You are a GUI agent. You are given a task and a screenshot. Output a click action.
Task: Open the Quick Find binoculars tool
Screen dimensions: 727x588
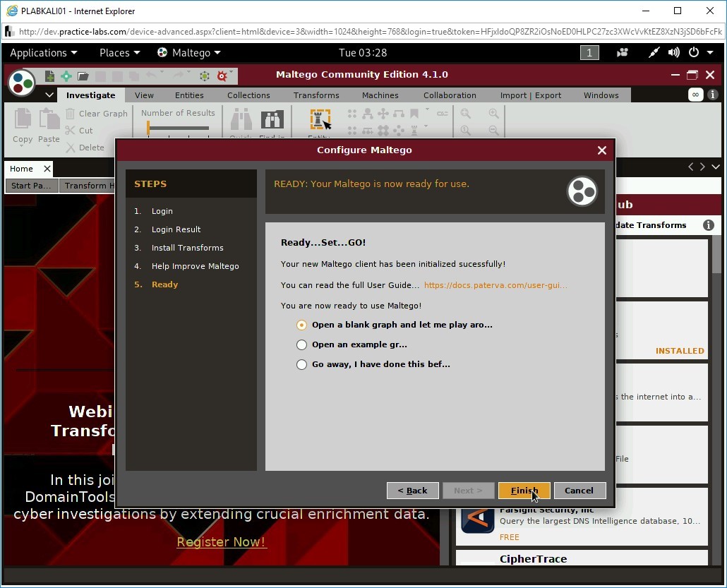tap(241, 118)
